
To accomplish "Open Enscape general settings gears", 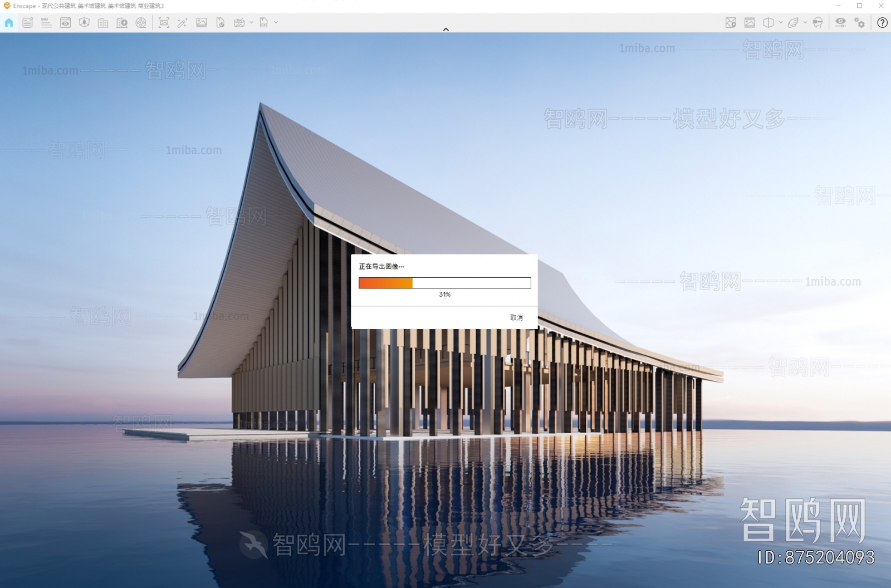I will coord(859,23).
